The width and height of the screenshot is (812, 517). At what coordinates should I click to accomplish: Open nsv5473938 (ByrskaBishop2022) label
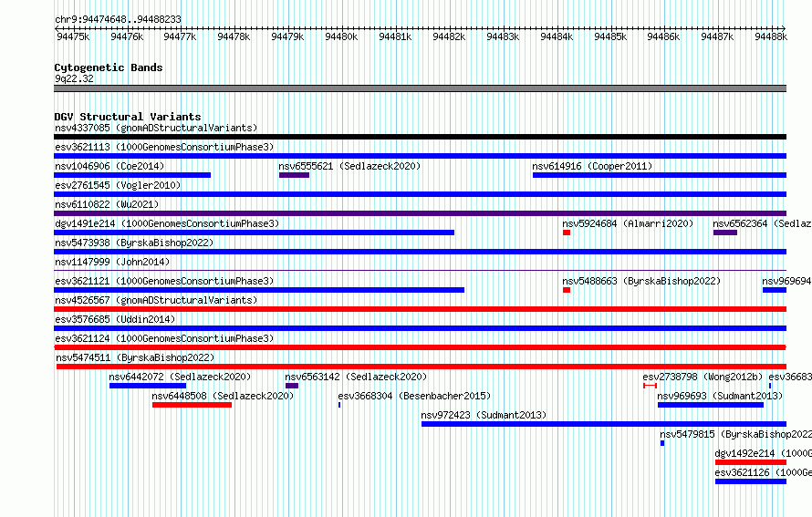(134, 243)
